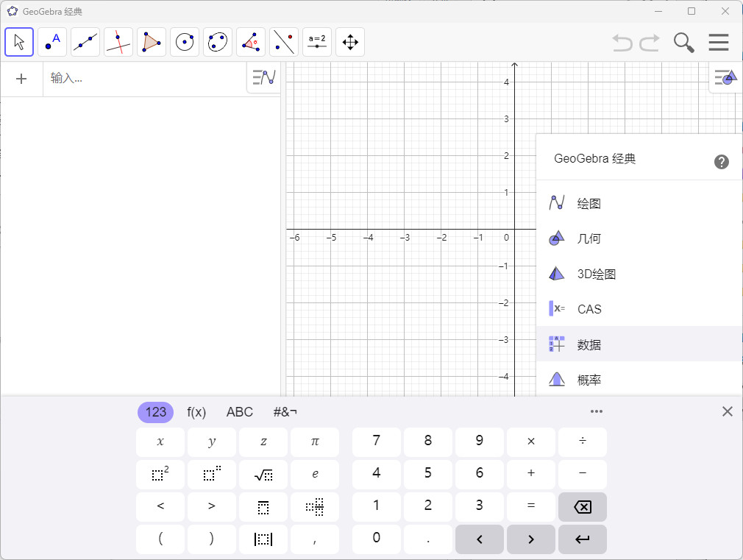Tap the number 5 key
This screenshot has width=743, height=560.
point(428,474)
